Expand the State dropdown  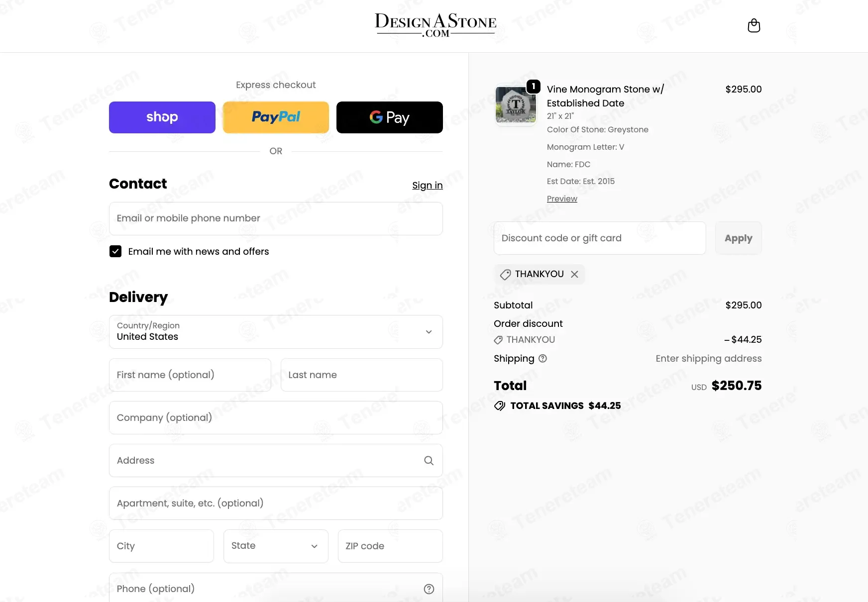[275, 546]
